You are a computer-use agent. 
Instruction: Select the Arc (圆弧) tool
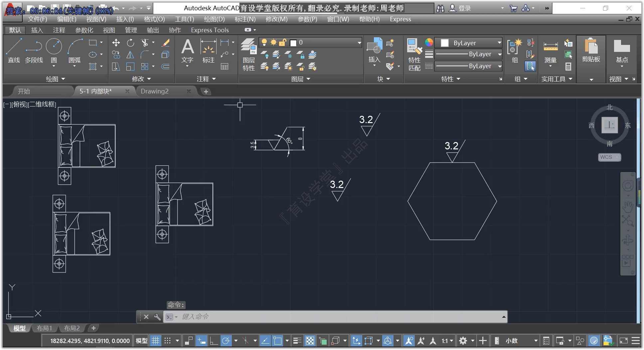pos(75,51)
